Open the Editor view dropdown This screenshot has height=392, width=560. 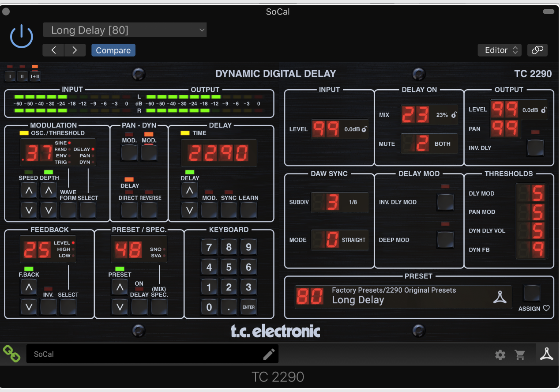500,50
